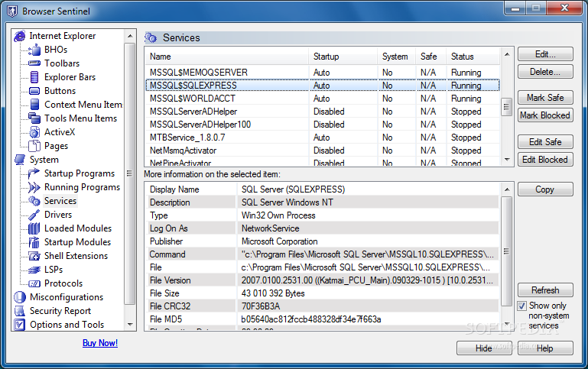The height and width of the screenshot is (369, 588).
Task: Select Shell Extensions tree item
Action: pos(76,256)
